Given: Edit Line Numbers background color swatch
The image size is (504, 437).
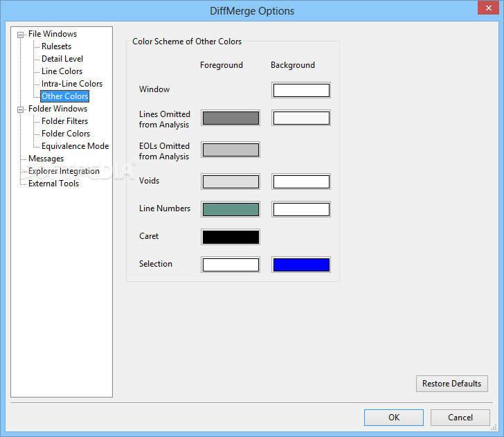Looking at the screenshot, I should (301, 209).
